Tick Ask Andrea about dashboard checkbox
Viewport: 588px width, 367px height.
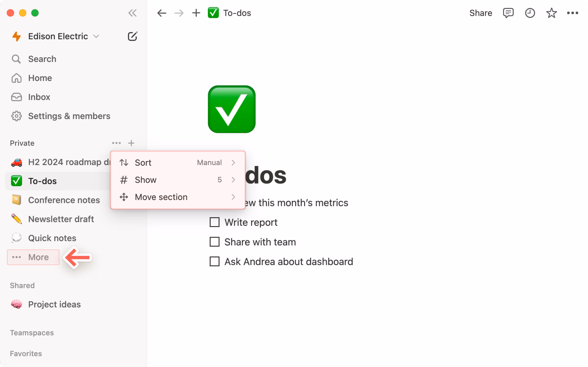point(214,261)
